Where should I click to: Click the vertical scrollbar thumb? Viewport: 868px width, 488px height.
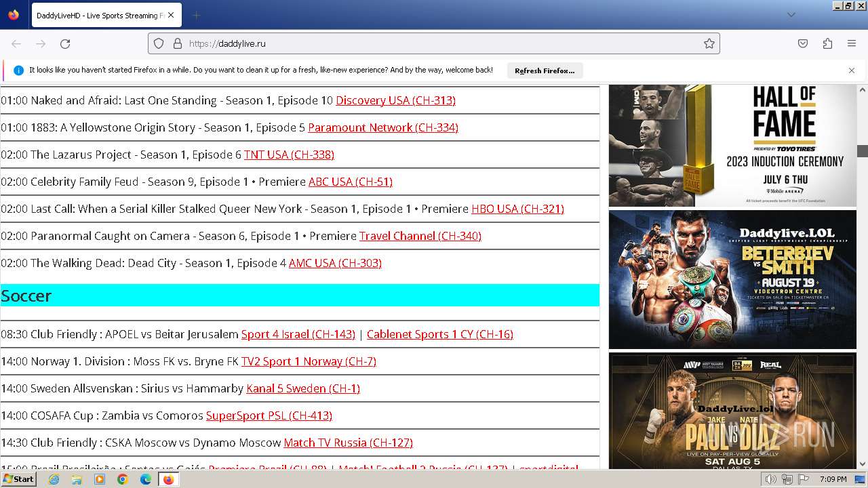click(x=863, y=151)
